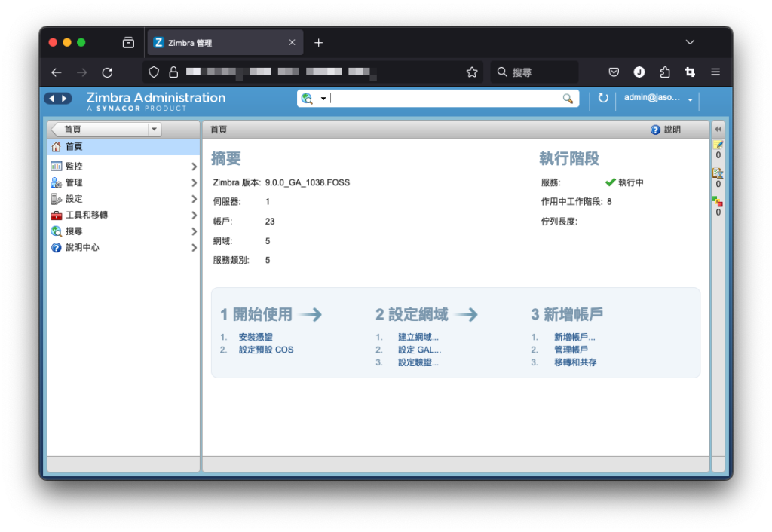Expand the 監控 chevron arrow
This screenshot has width=772, height=532.
point(194,167)
